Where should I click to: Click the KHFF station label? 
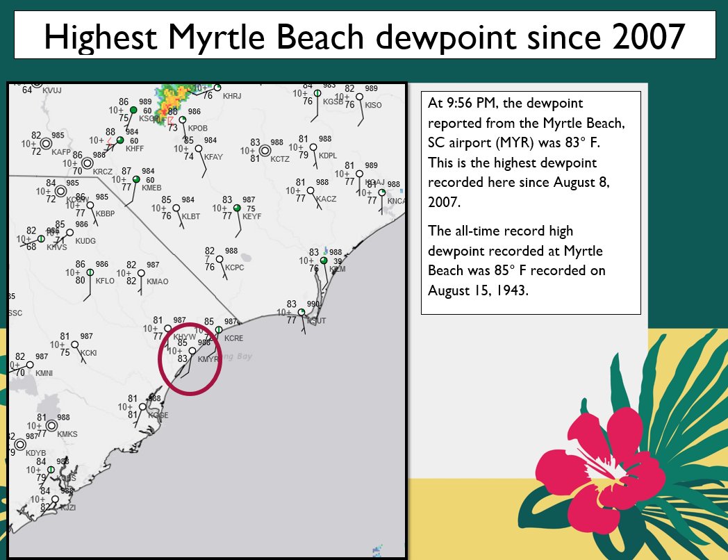pos(135,149)
